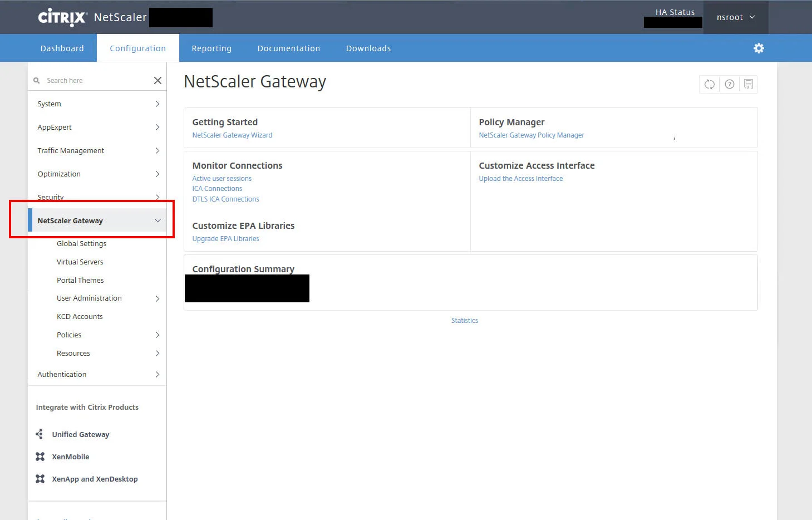
Task: Expand the System menu chevron
Action: (x=158, y=104)
